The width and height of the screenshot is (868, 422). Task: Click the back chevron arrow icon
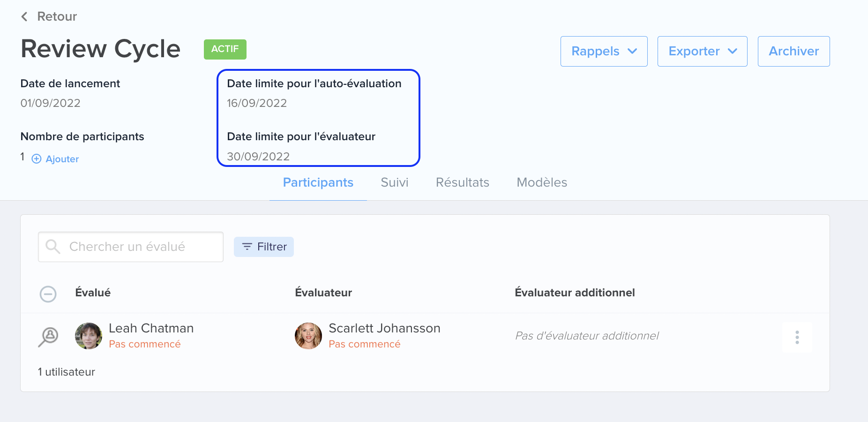pos(24,17)
